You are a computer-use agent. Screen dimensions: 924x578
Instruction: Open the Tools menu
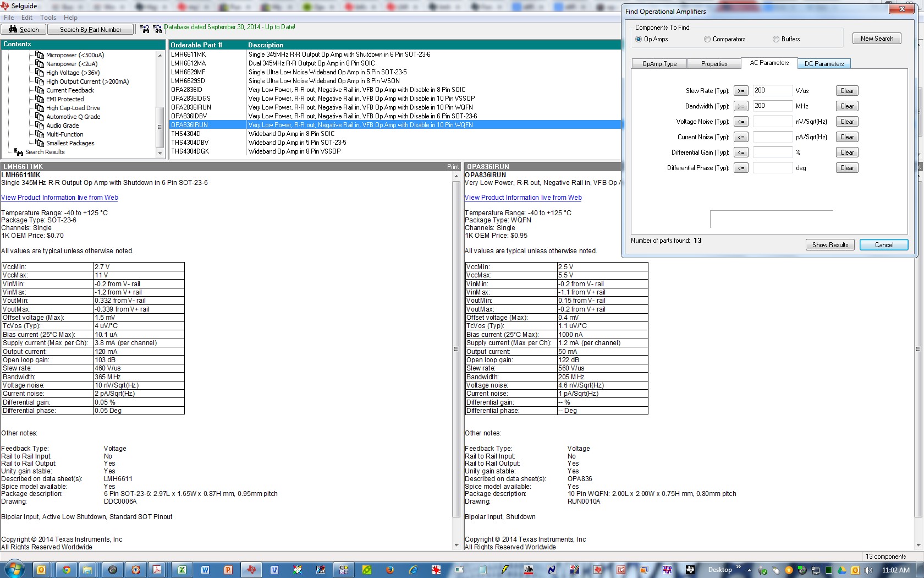[48, 18]
